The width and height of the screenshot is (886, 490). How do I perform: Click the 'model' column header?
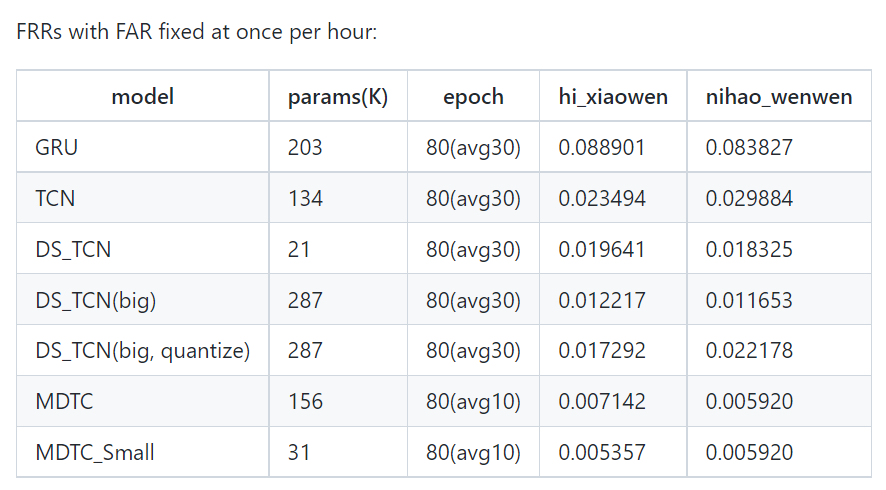click(142, 97)
